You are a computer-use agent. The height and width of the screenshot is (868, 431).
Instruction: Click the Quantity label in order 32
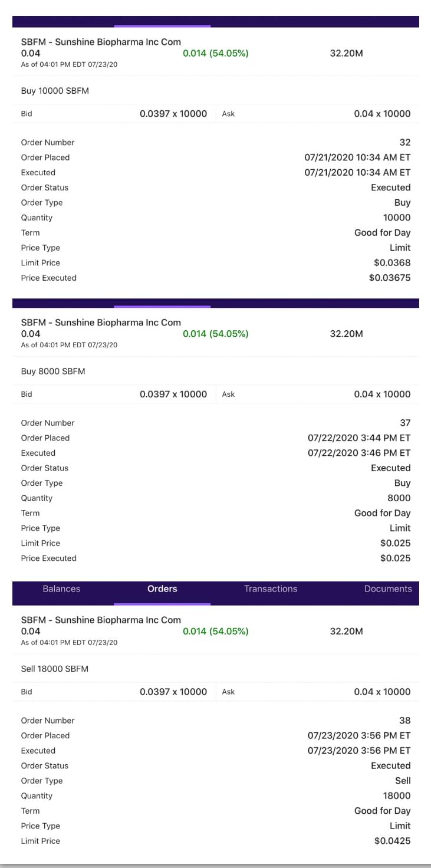coord(37,218)
